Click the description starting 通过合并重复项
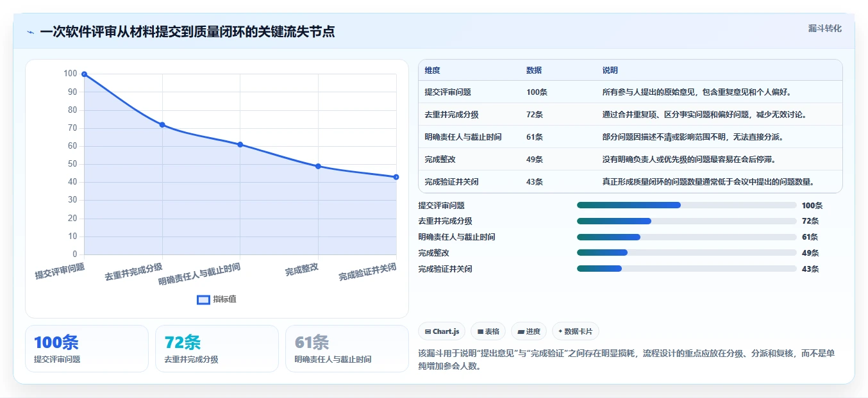Image resolution: width=868 pixels, height=398 pixels. pos(705,115)
